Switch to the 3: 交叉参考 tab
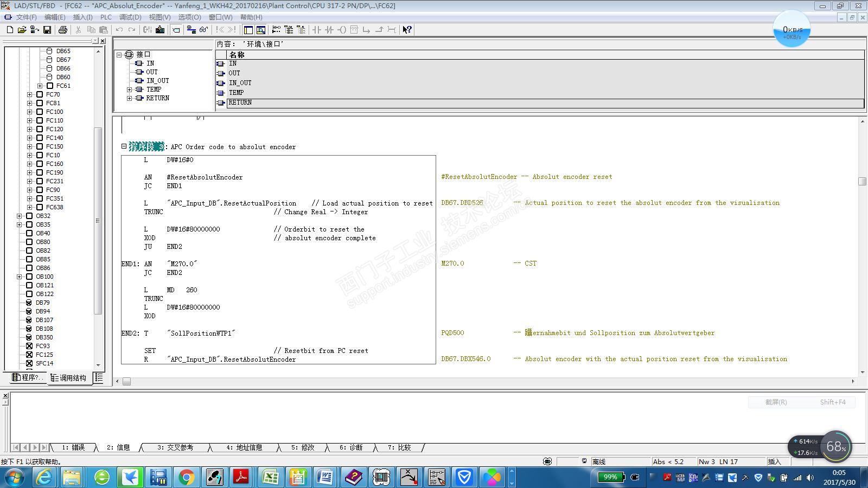This screenshot has height=488, width=868. pos(175,447)
